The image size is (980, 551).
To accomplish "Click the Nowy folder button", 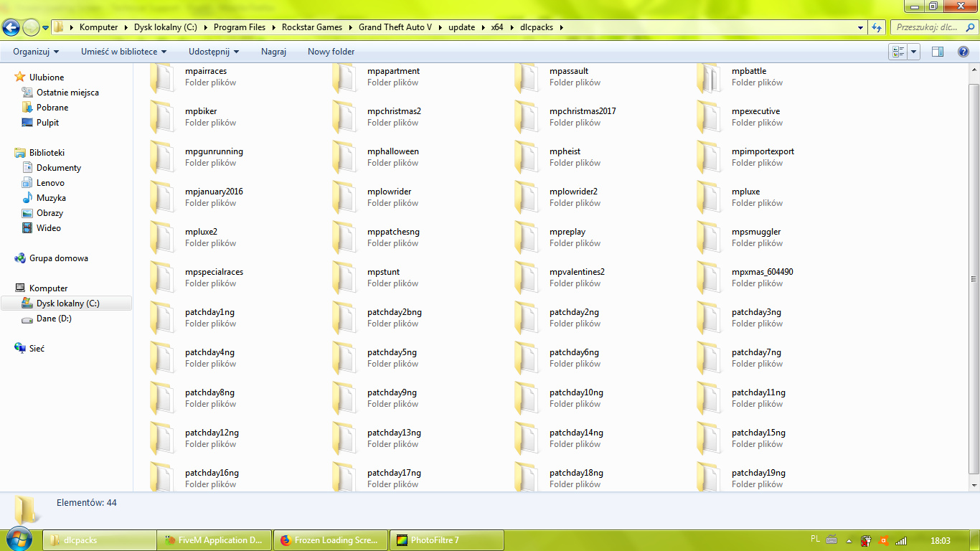I will click(x=331, y=52).
